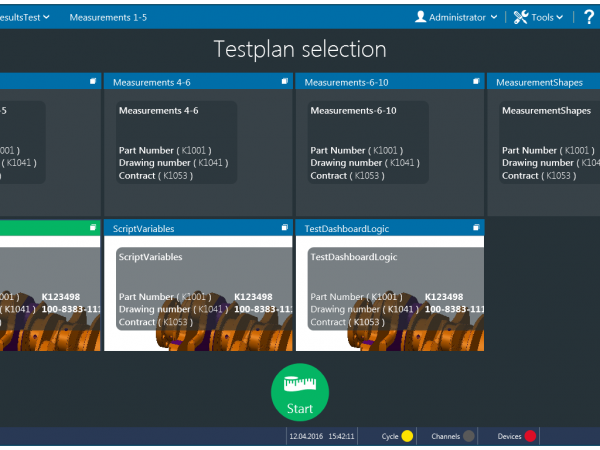Click Contract (K1053) in ScriptVariables card

click(x=156, y=322)
